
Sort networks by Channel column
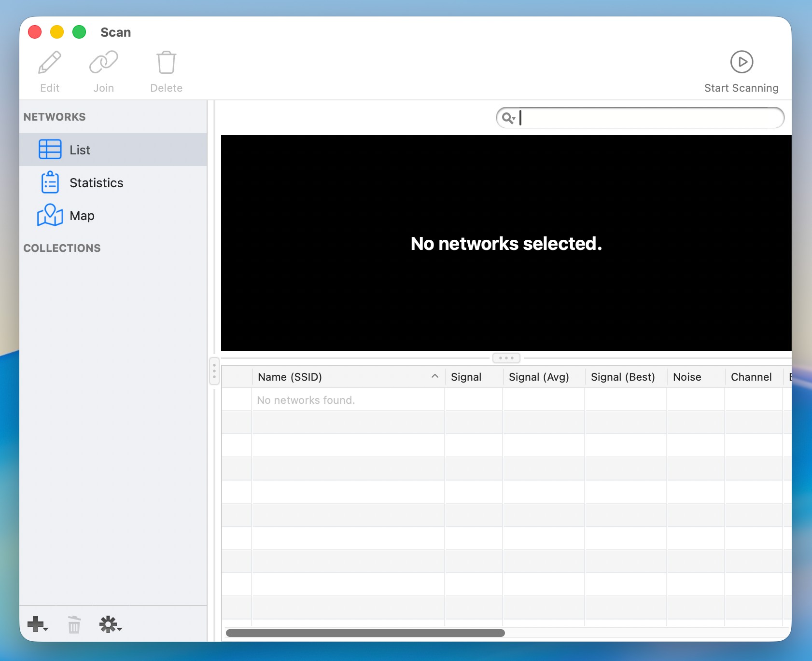(752, 377)
